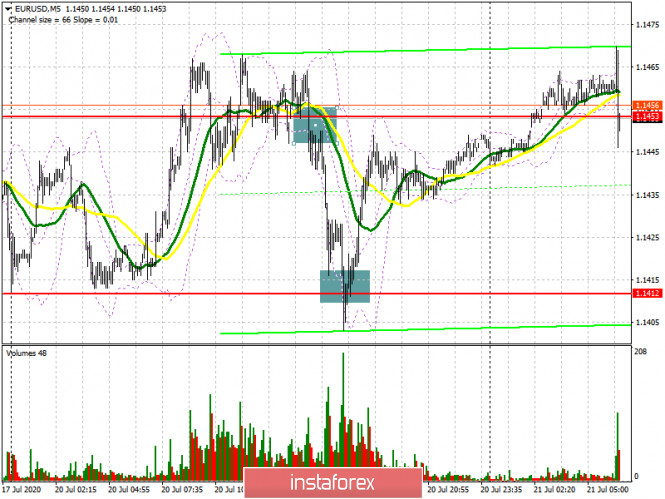
Task: Click the '20 Jul 20:55' time label
Action: pyautogui.click(x=448, y=490)
